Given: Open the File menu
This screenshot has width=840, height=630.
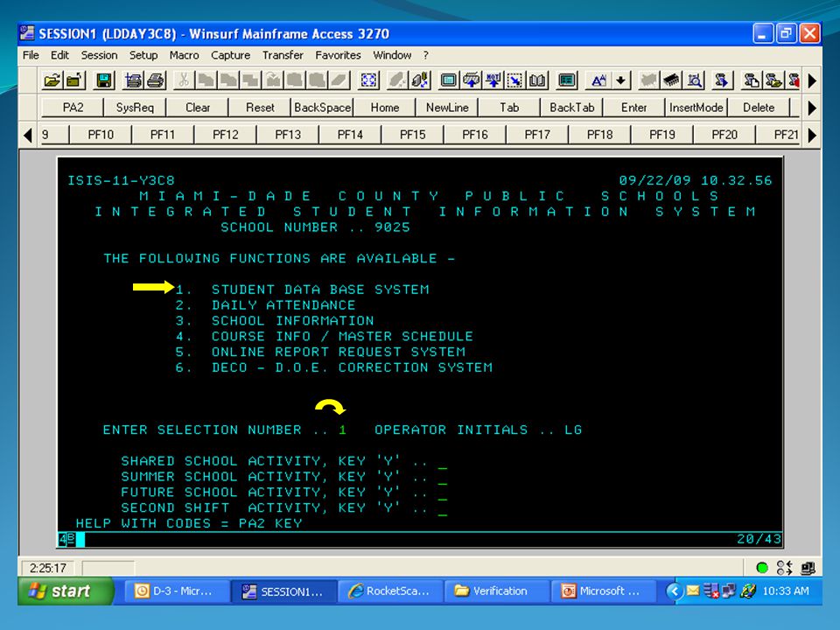Looking at the screenshot, I should click(x=31, y=55).
